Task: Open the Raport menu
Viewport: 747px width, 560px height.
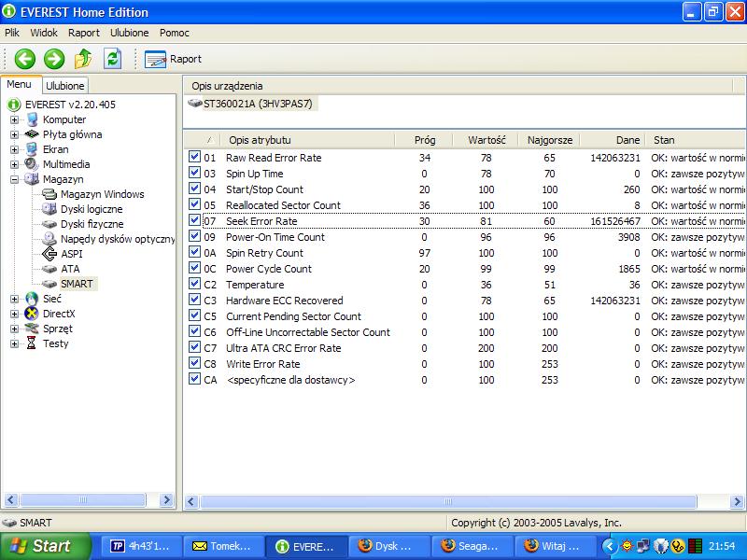Action: point(84,33)
